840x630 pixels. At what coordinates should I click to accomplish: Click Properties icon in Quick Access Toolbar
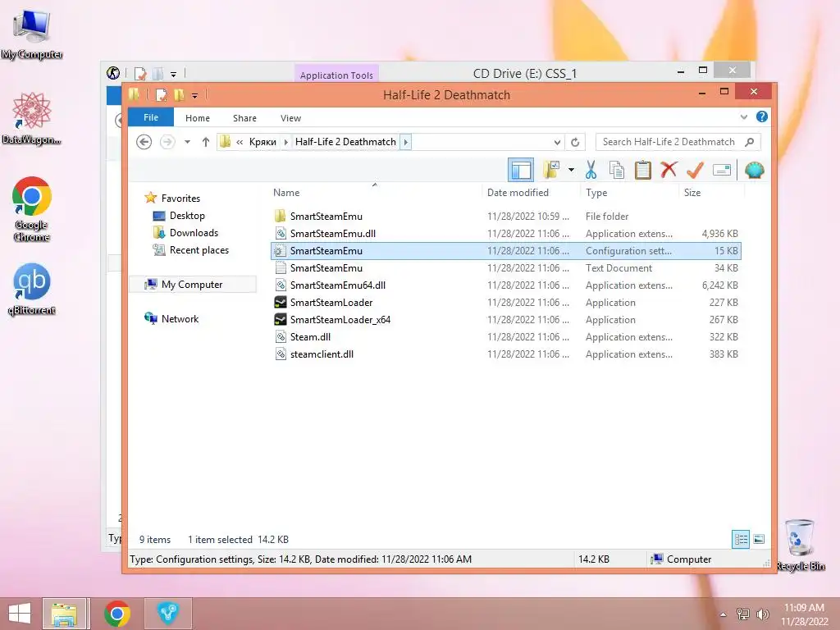[x=161, y=95]
